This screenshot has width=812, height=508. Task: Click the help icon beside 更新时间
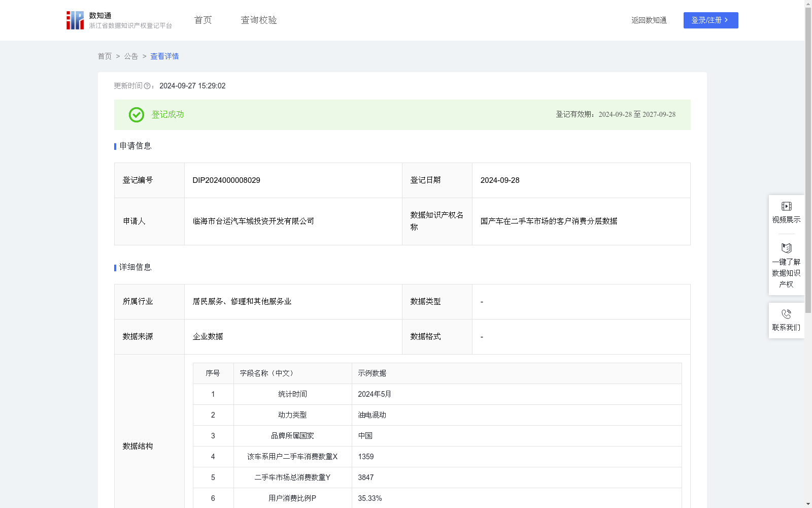(x=147, y=86)
